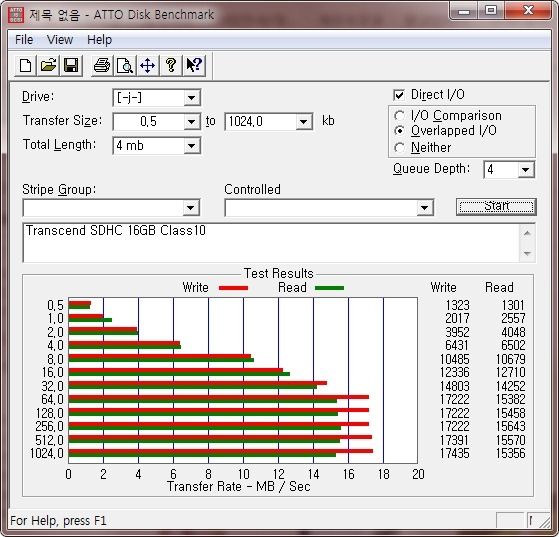The width and height of the screenshot is (559, 537).
Task: Minimize the ATTO Disk Benchmark window
Action: pyautogui.click(x=464, y=12)
